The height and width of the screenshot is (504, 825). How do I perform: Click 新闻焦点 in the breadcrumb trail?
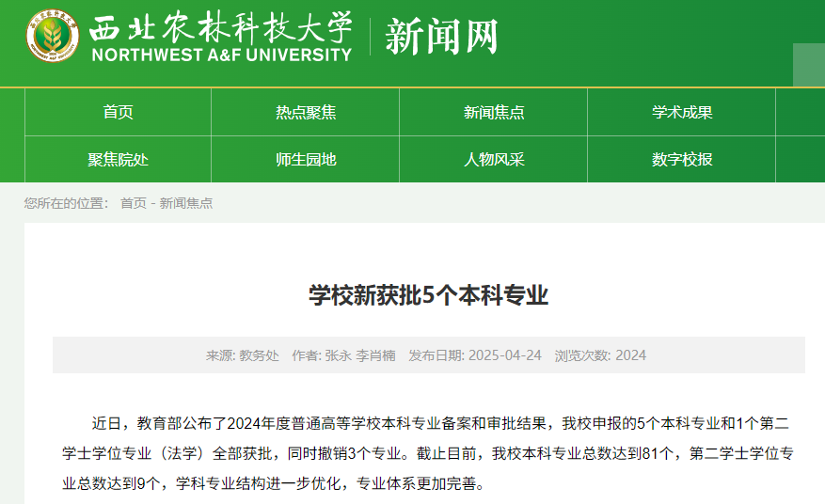[x=186, y=203]
